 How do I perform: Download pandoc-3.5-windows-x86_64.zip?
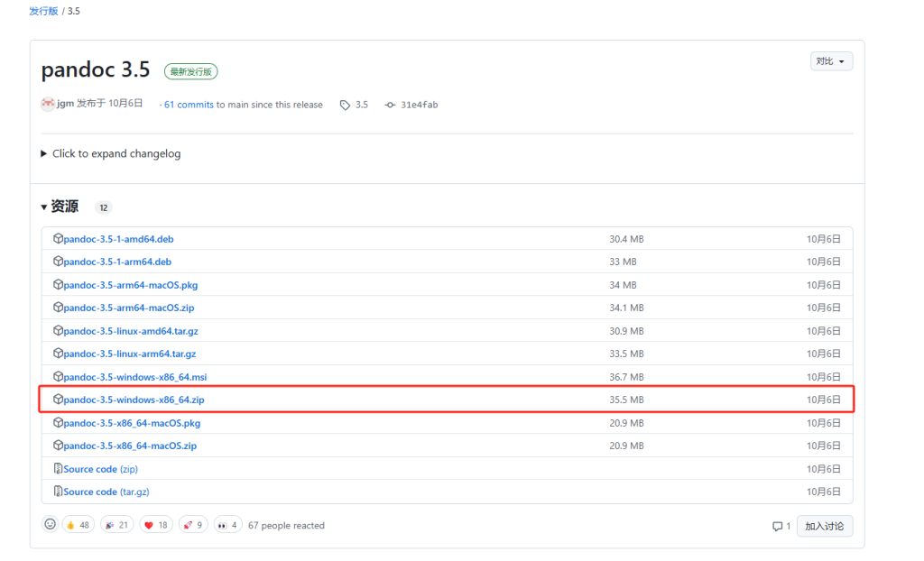pyautogui.click(x=140, y=400)
